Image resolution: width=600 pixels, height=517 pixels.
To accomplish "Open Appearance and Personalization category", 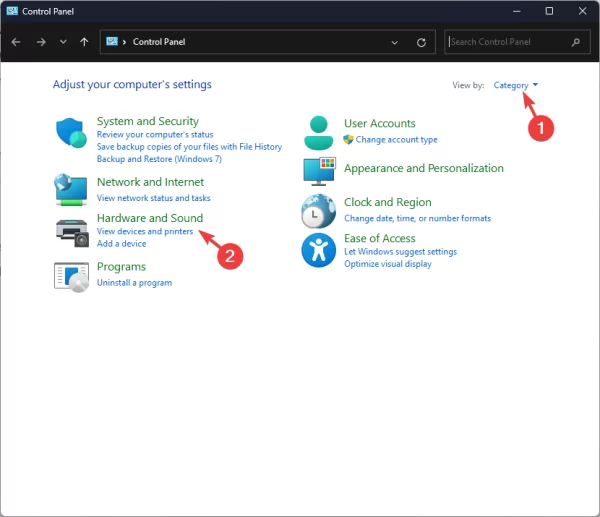I will [x=424, y=168].
